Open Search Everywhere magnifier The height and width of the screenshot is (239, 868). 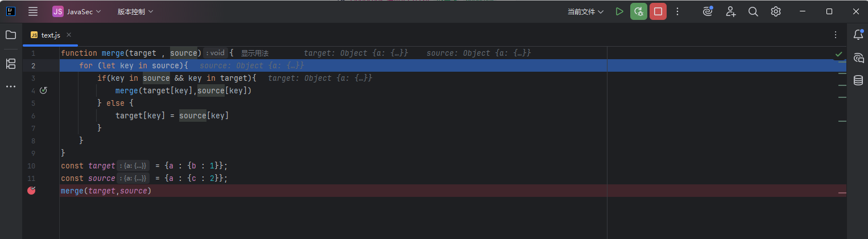(753, 11)
